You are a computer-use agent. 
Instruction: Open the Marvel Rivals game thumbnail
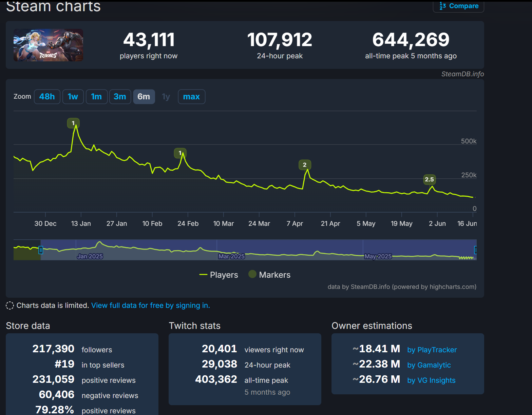click(x=48, y=45)
